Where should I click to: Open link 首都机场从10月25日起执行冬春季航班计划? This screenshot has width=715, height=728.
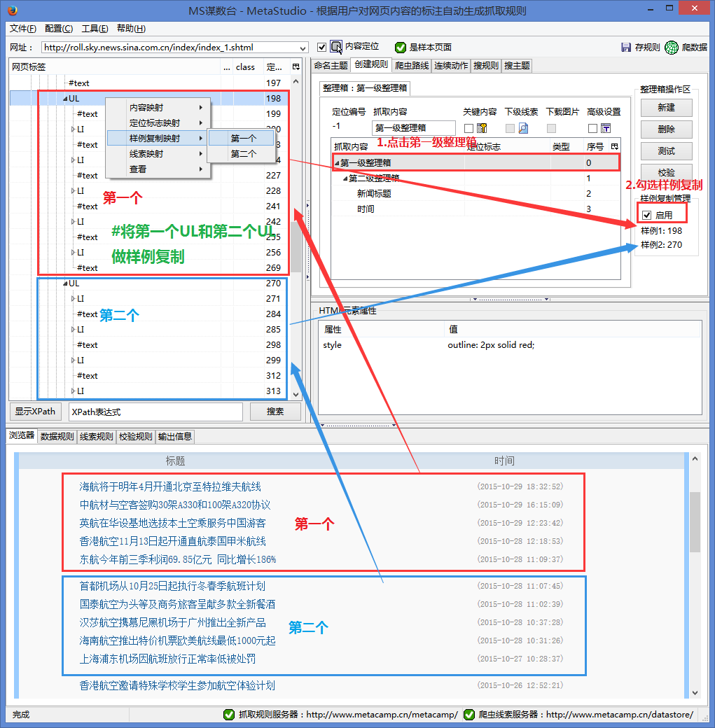tap(172, 586)
